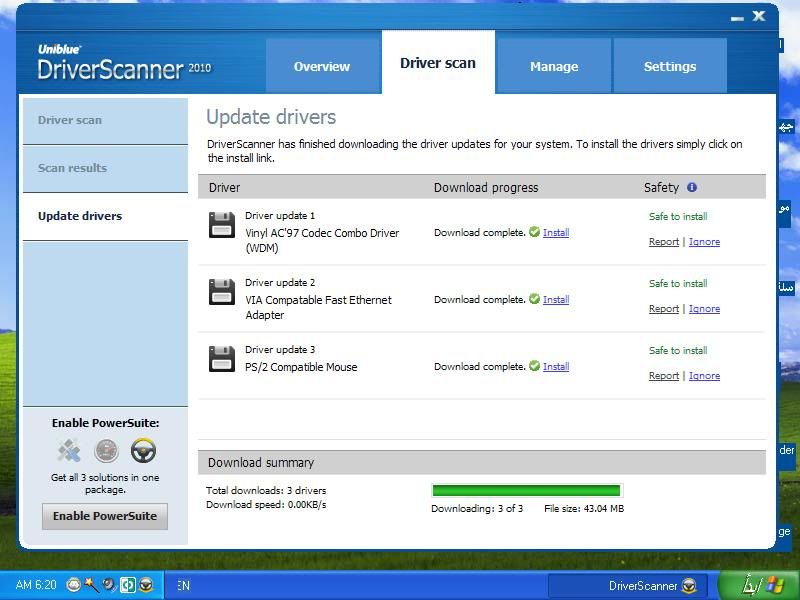Click the Safety column header text

point(661,188)
